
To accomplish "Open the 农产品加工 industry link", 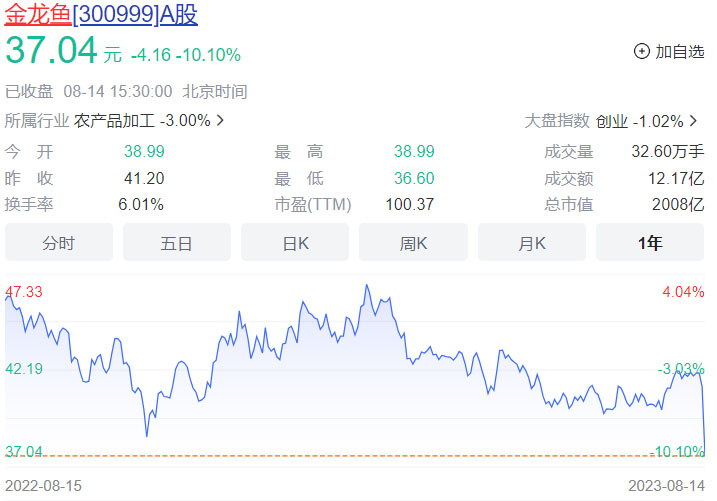I will (x=114, y=121).
